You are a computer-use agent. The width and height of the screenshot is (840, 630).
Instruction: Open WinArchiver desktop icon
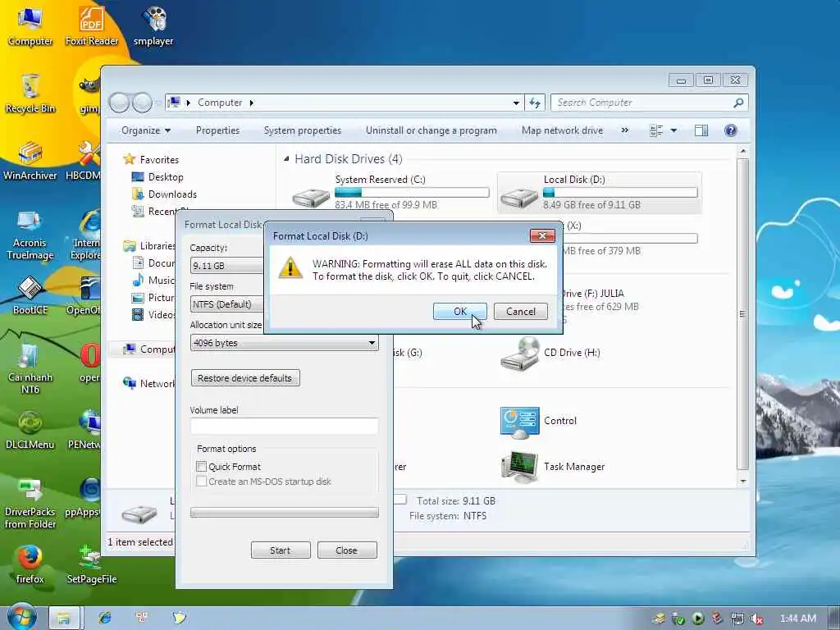pyautogui.click(x=30, y=160)
